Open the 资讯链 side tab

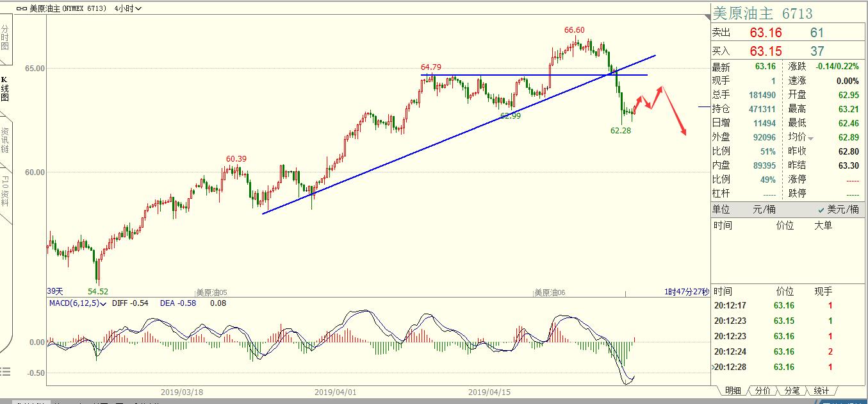click(x=5, y=139)
